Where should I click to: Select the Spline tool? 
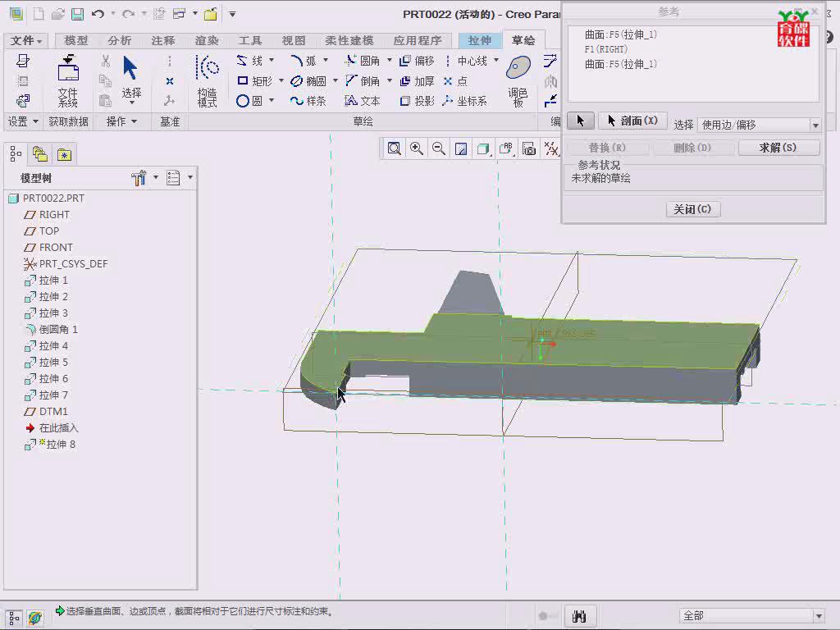308,101
